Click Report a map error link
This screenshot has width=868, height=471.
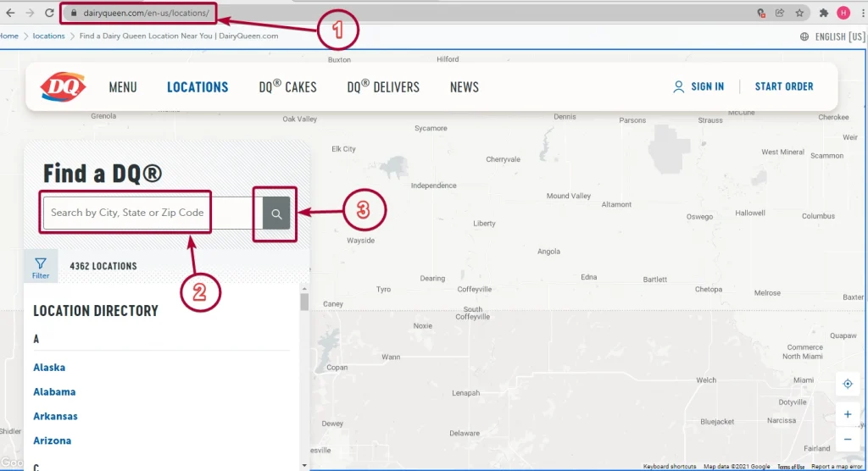(x=837, y=467)
